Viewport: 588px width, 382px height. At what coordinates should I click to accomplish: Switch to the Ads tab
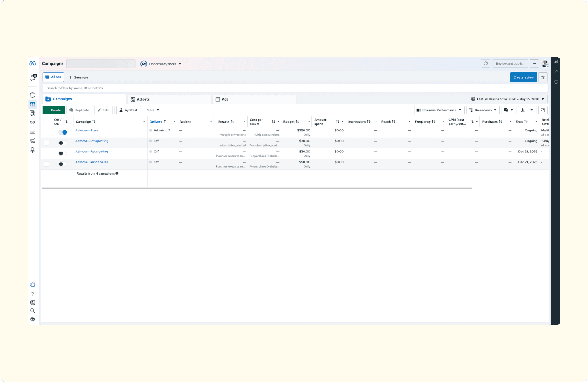[x=254, y=99]
